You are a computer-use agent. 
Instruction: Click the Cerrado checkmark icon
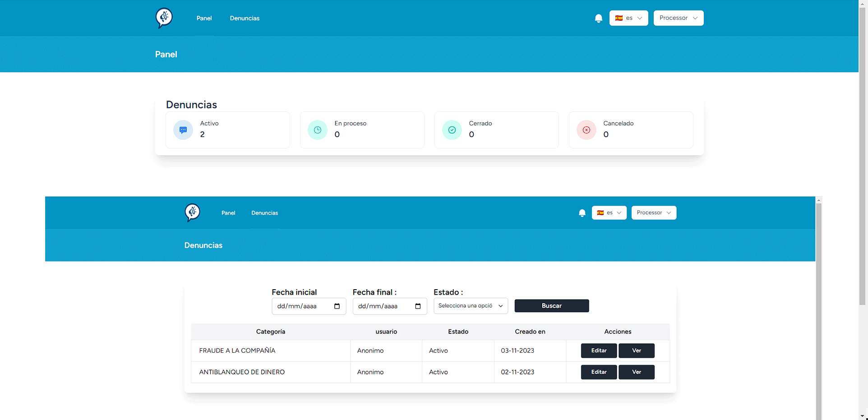[x=452, y=130]
